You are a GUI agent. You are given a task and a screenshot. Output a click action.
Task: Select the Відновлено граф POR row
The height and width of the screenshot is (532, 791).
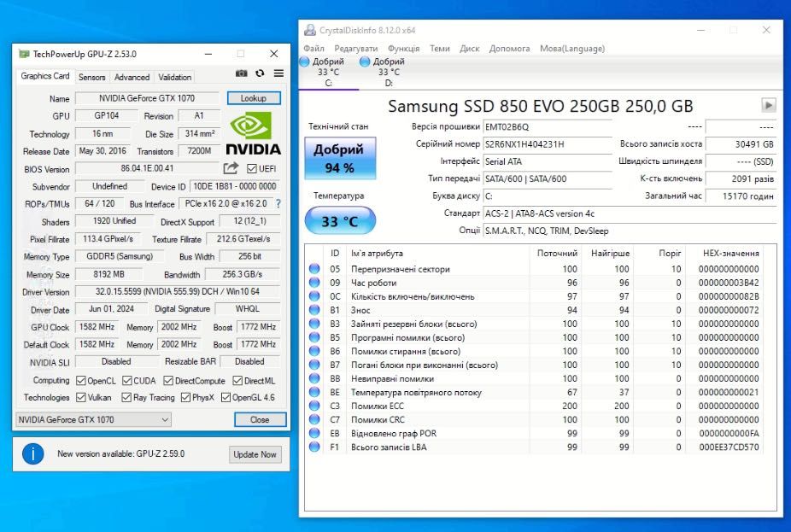pyautogui.click(x=534, y=433)
